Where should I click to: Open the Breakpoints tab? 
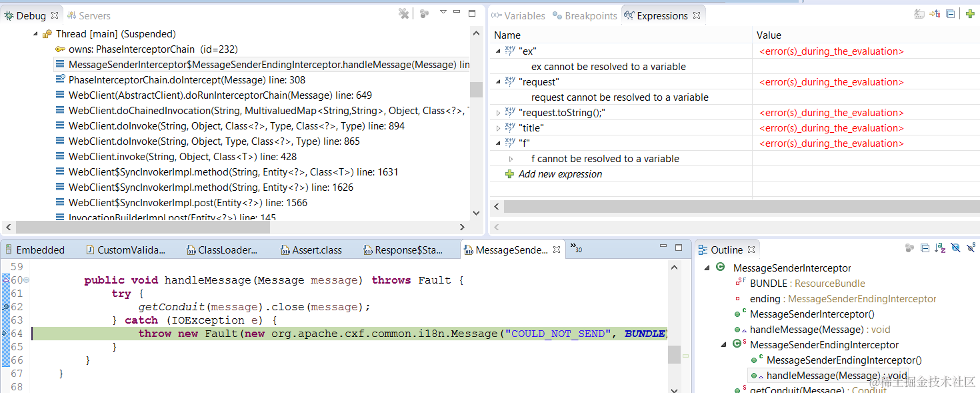pyautogui.click(x=585, y=15)
